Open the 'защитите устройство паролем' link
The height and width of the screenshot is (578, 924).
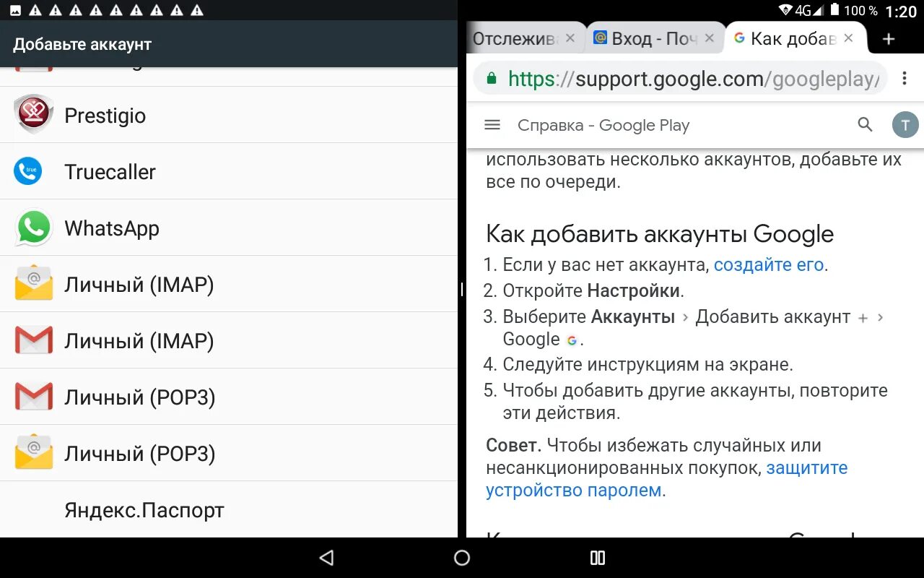click(x=666, y=479)
